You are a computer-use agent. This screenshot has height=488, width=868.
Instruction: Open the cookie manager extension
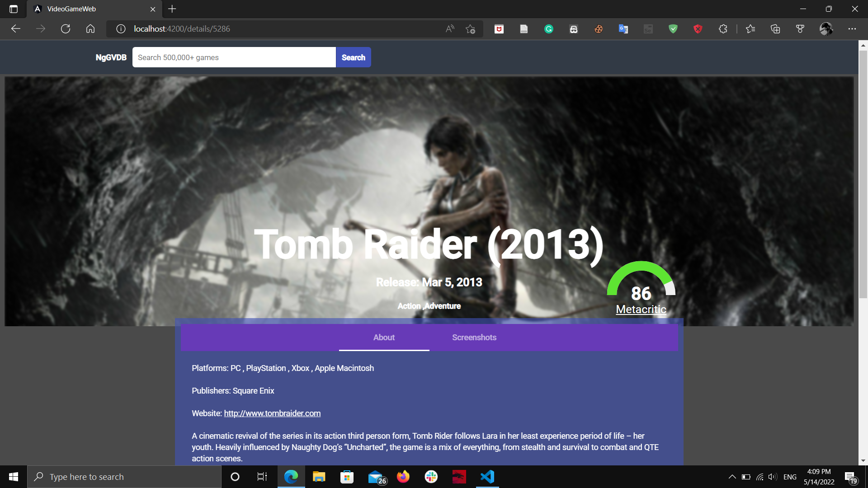tap(599, 28)
